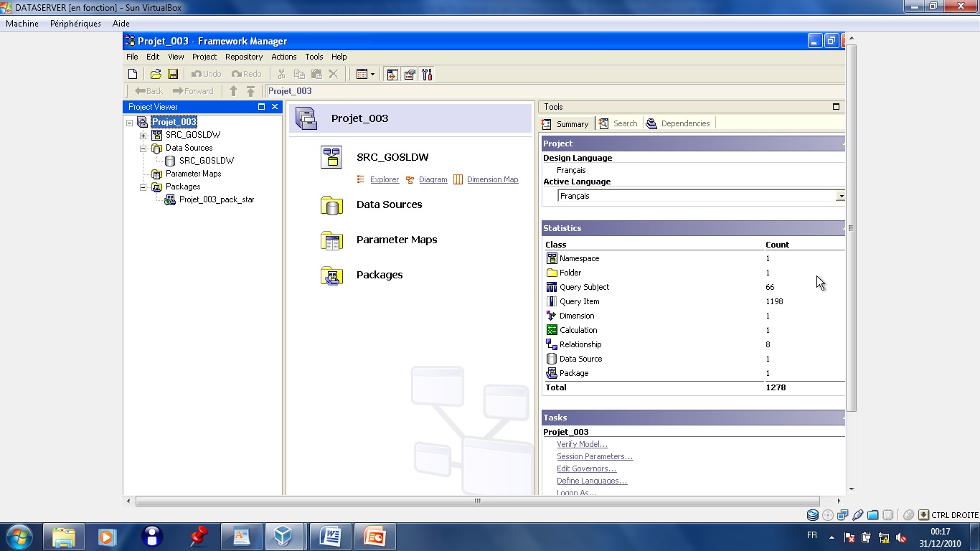
Task: Click the Redo toolbar button
Action: (x=246, y=74)
